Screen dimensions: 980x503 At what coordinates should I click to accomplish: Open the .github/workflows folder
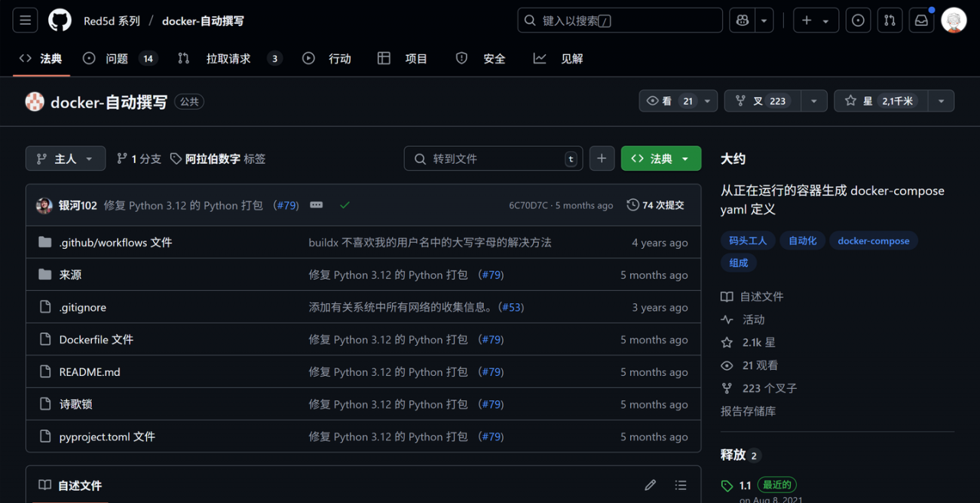116,243
